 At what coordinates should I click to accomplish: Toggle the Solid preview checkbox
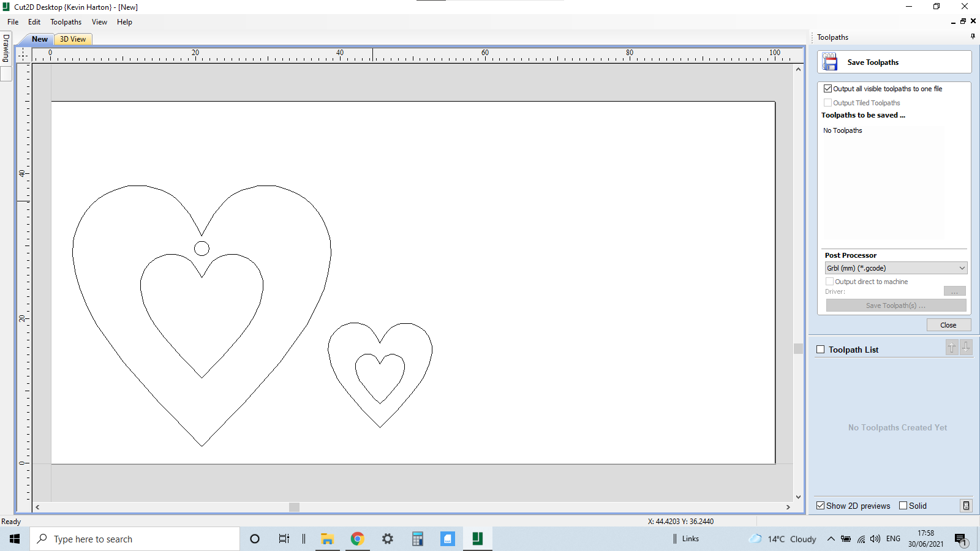tap(903, 505)
